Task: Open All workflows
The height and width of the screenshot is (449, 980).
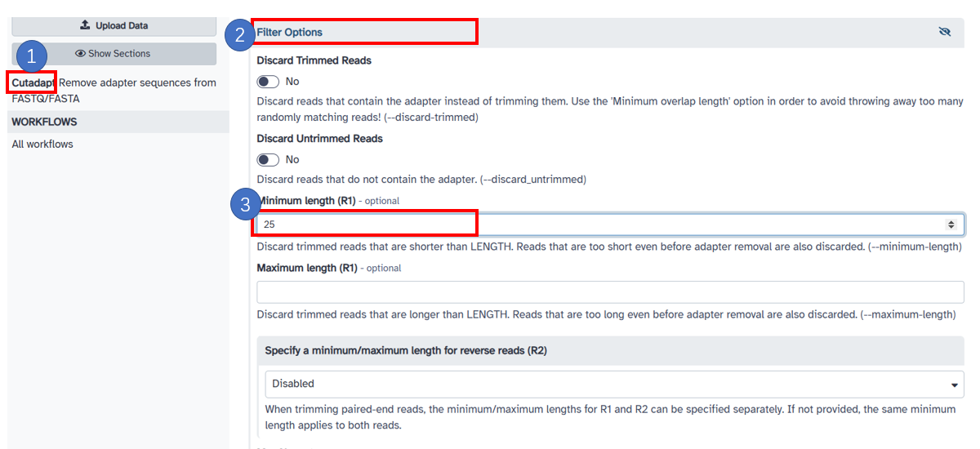Action: [x=42, y=144]
